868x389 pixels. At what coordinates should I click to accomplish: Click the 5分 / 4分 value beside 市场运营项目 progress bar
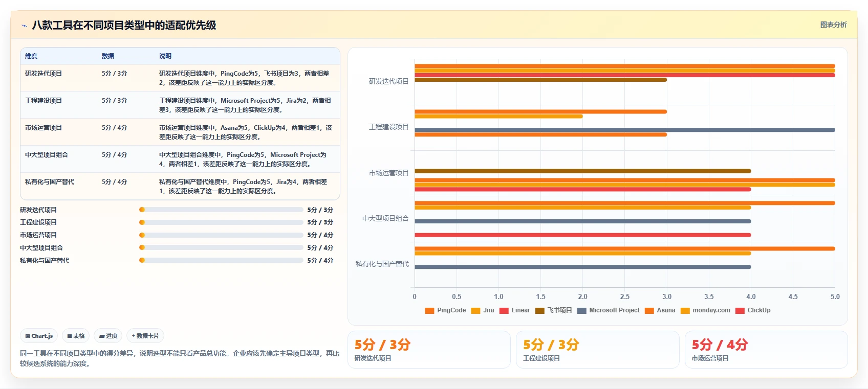(320, 235)
